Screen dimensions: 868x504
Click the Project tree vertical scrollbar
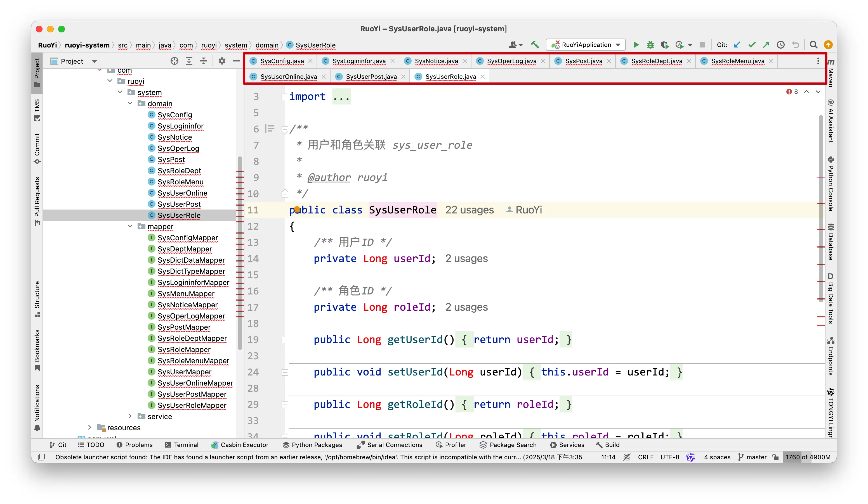coord(240,253)
